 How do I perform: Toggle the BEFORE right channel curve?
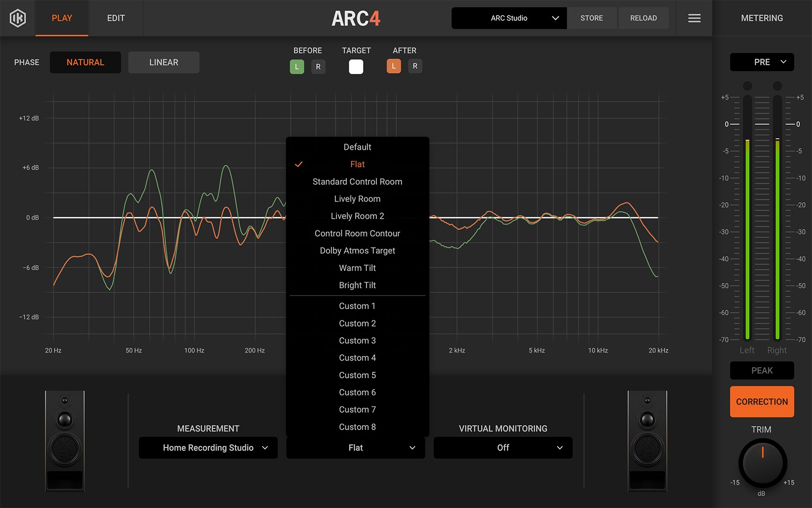(318, 66)
